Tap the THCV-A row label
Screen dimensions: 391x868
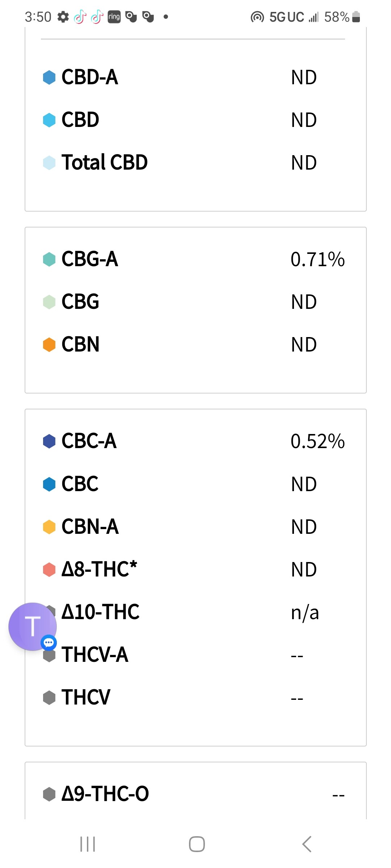tap(95, 655)
